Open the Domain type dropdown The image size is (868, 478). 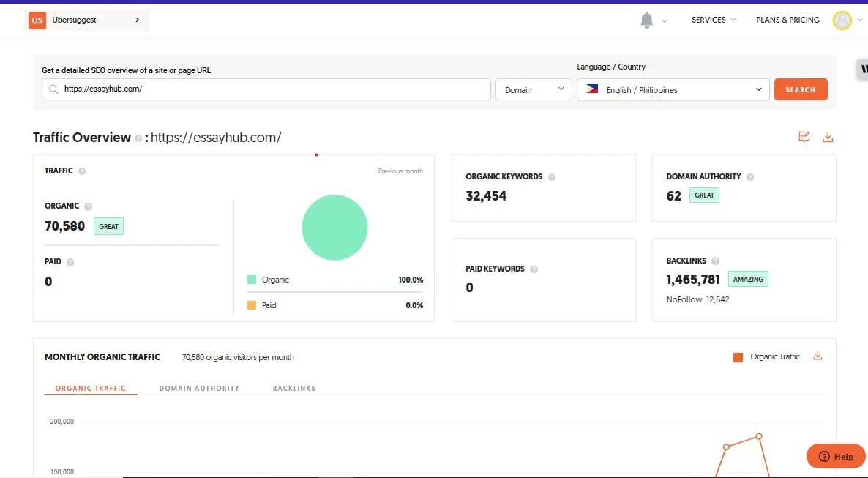coord(534,89)
